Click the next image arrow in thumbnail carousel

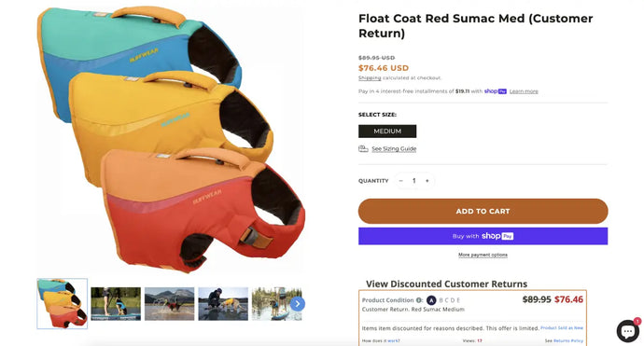(298, 304)
